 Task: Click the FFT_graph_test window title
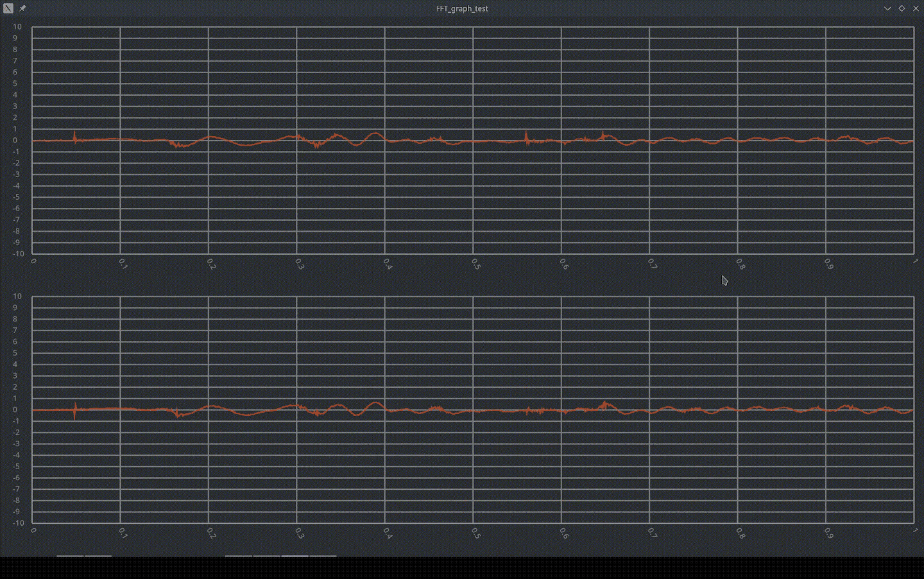pos(462,8)
